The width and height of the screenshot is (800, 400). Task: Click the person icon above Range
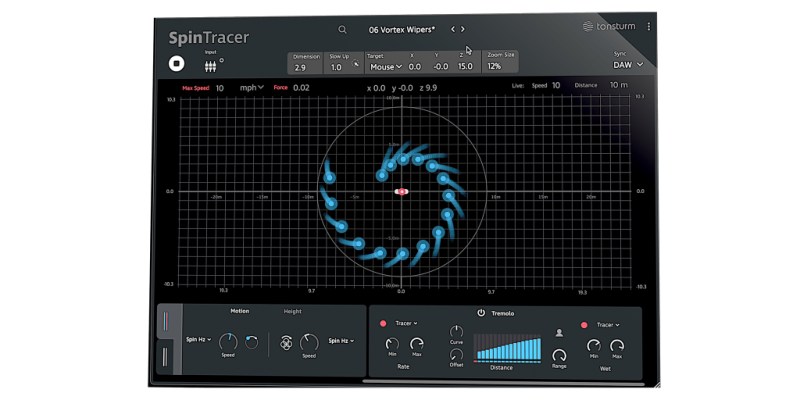(559, 333)
